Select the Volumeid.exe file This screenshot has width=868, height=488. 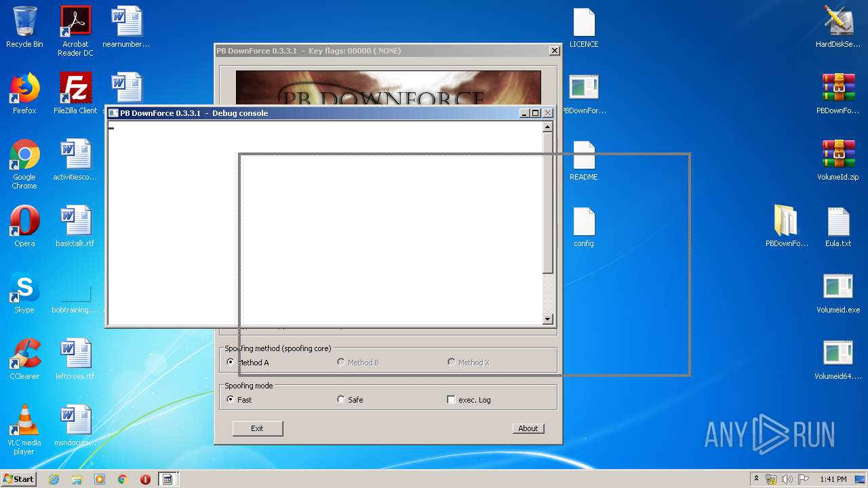point(838,293)
